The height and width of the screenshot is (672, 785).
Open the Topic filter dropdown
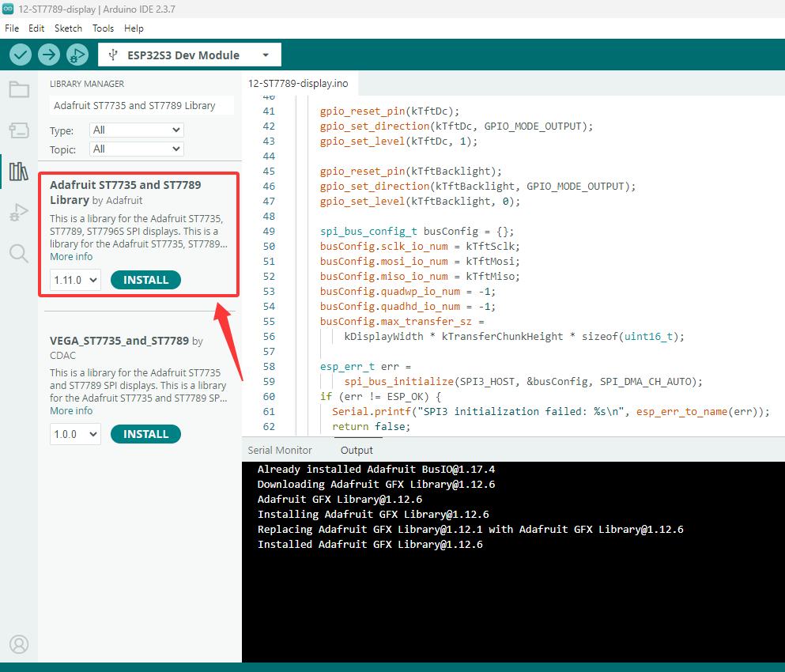pos(136,149)
